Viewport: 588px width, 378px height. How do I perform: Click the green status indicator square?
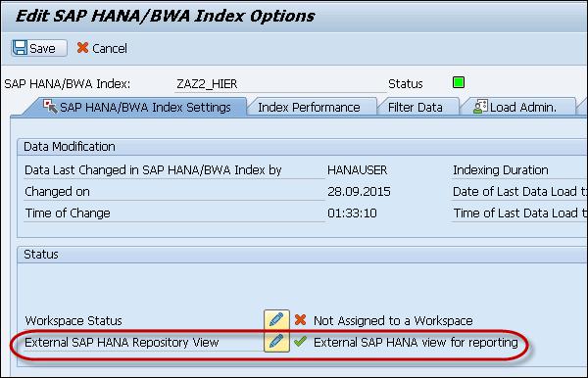click(459, 82)
